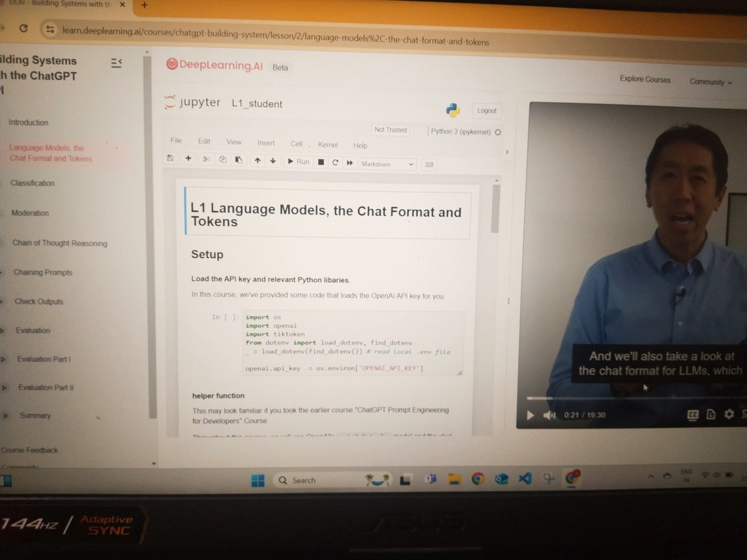The height and width of the screenshot is (560, 747).
Task: Click the Logout button
Action: 487,111
